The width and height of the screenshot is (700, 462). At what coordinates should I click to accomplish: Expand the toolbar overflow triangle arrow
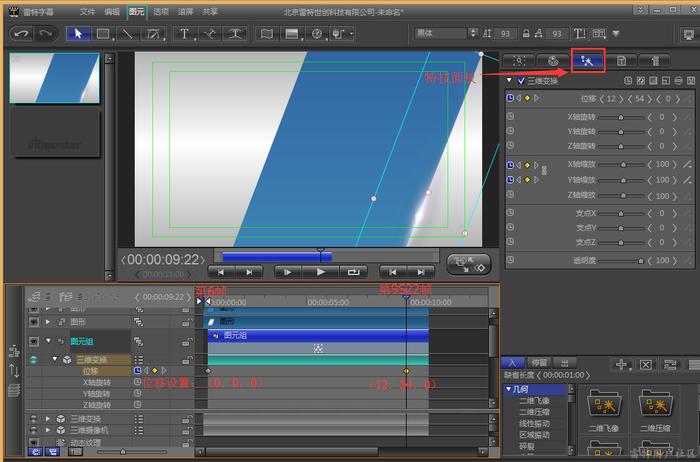[x=616, y=33]
